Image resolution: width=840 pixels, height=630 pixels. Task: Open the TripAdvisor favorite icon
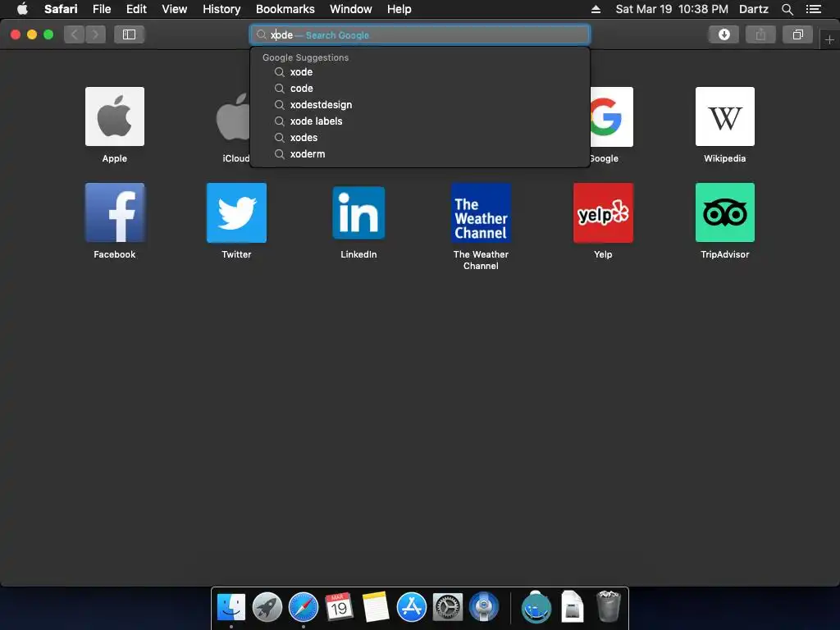[x=725, y=212]
